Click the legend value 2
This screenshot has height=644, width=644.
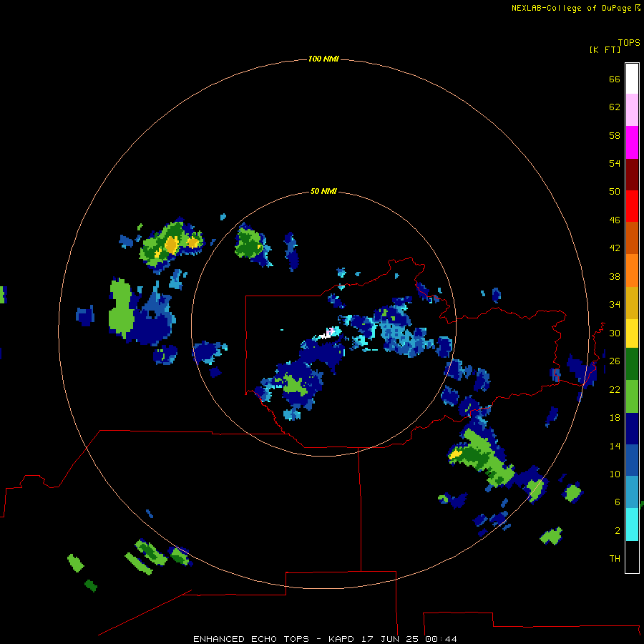click(618, 531)
